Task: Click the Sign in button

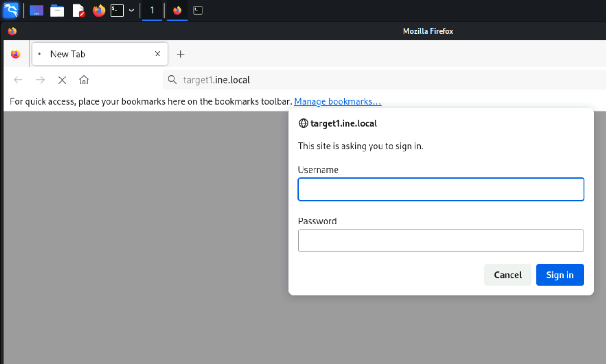Action: point(560,274)
